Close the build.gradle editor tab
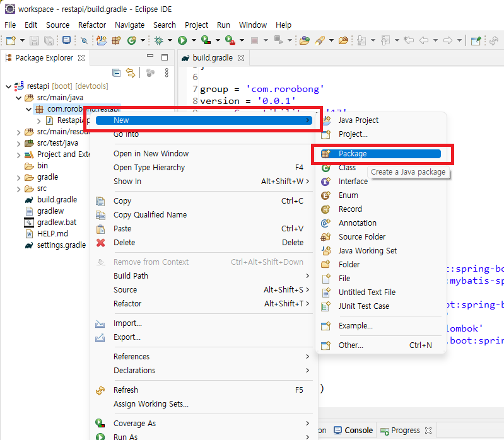 (241, 58)
